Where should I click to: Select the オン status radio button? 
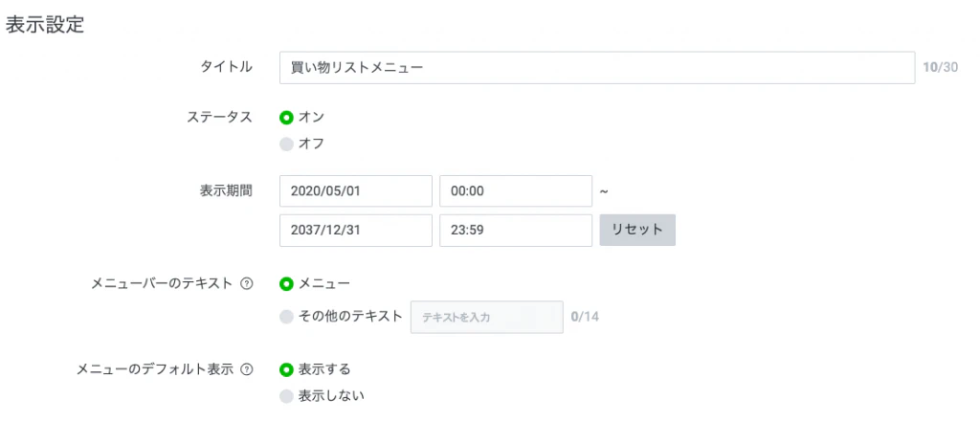pos(286,117)
